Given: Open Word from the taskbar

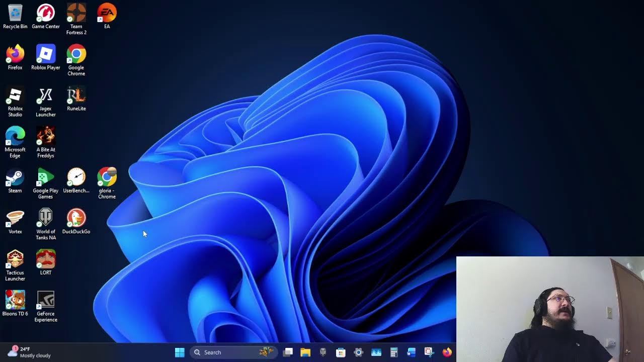Looking at the screenshot, I should pyautogui.click(x=412, y=352).
